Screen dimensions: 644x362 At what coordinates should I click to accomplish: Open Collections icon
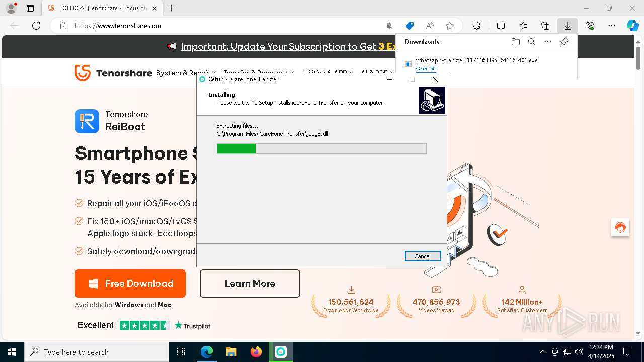(545, 26)
